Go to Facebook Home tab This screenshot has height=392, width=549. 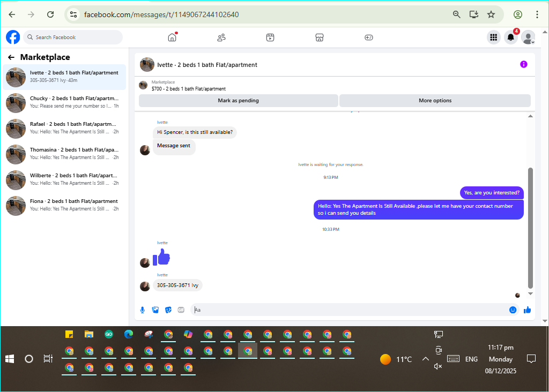[172, 37]
